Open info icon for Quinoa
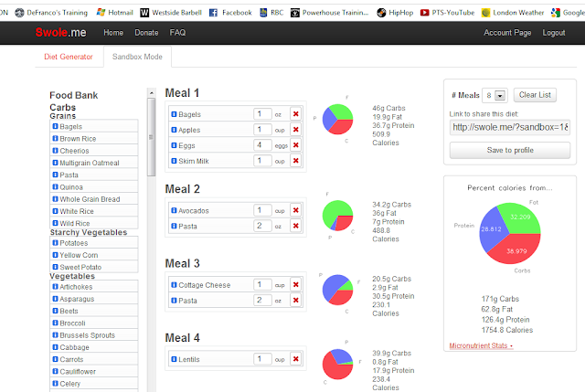This screenshot has width=585, height=392. [x=55, y=186]
